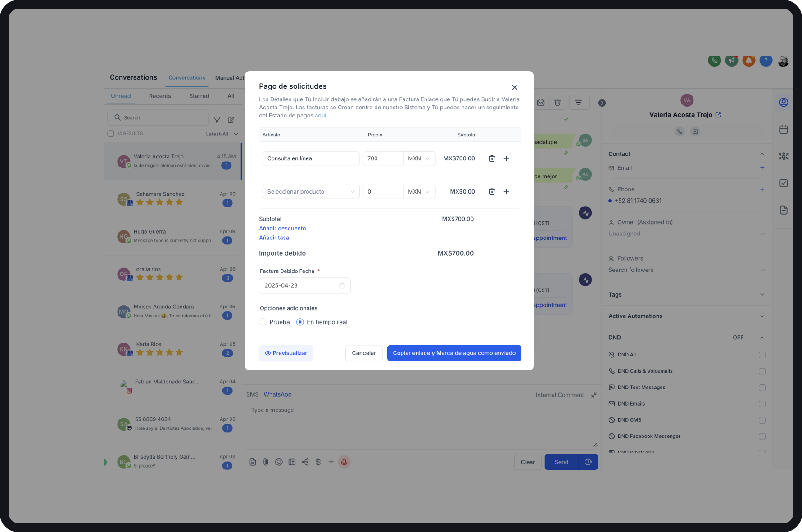This screenshot has height=532, width=802.
Task: Click the dollar sign payment request icon
Action: (318, 462)
